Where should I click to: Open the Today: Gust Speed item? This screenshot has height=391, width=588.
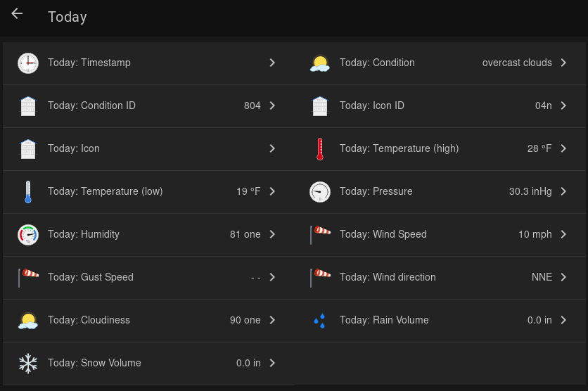click(91, 277)
